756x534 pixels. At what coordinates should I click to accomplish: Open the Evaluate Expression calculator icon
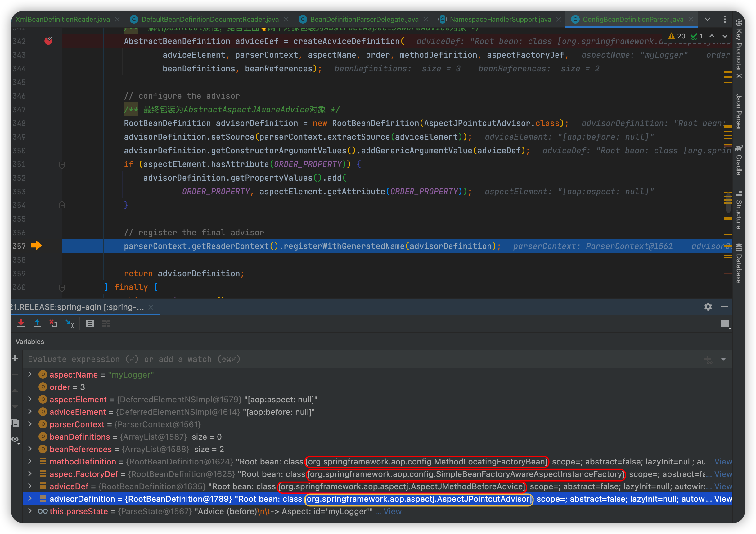point(90,324)
